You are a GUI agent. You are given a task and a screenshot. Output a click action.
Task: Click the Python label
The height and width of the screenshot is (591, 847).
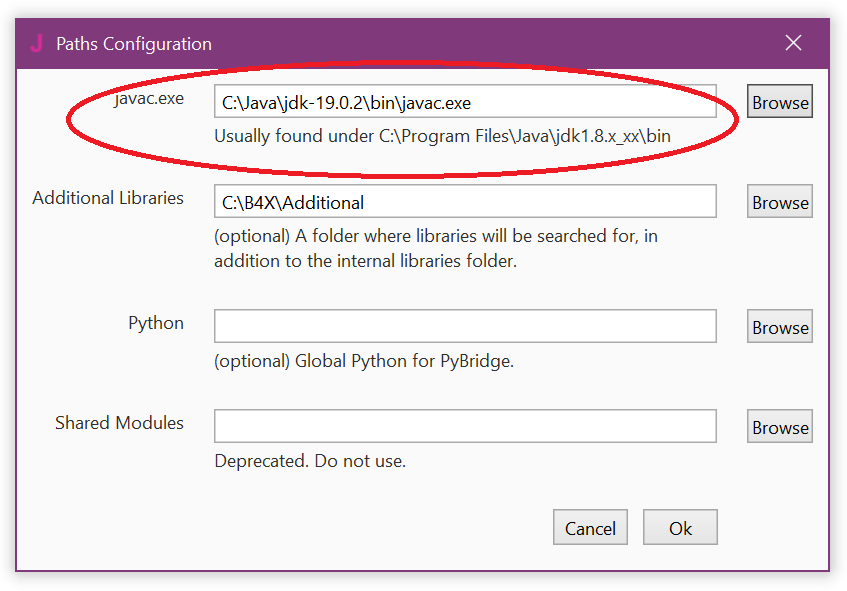pos(156,323)
